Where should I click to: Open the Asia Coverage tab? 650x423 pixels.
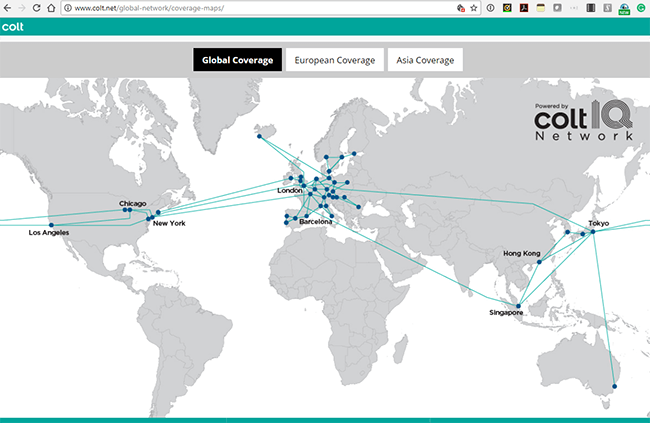425,60
